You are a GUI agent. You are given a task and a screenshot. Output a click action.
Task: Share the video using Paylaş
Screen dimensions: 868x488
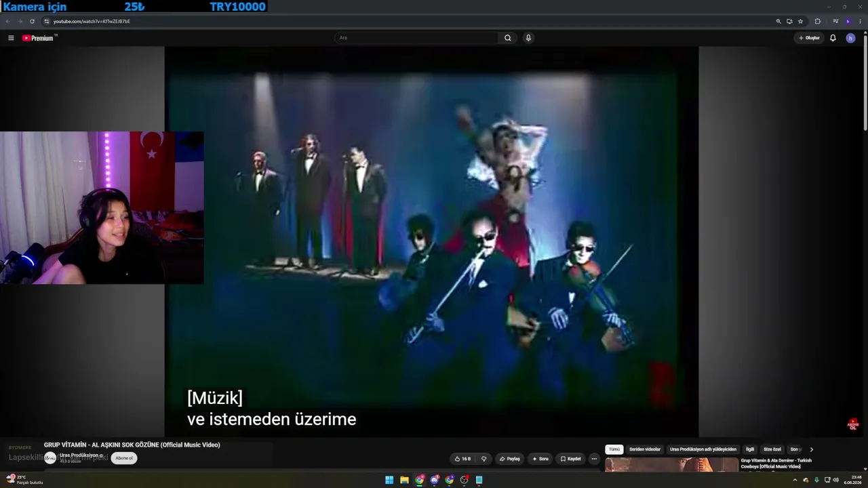pos(510,459)
